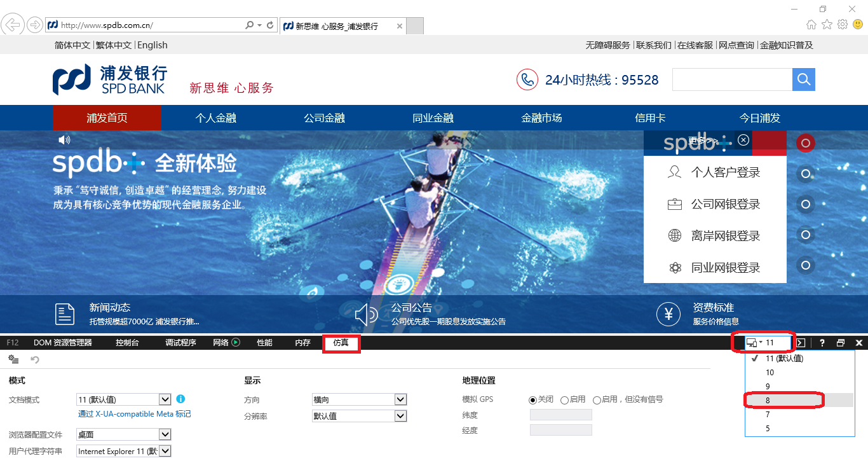Image resolution: width=868 pixels, height=463 pixels.
Task: Select the fourth banner carousel dot
Action: click(x=806, y=235)
